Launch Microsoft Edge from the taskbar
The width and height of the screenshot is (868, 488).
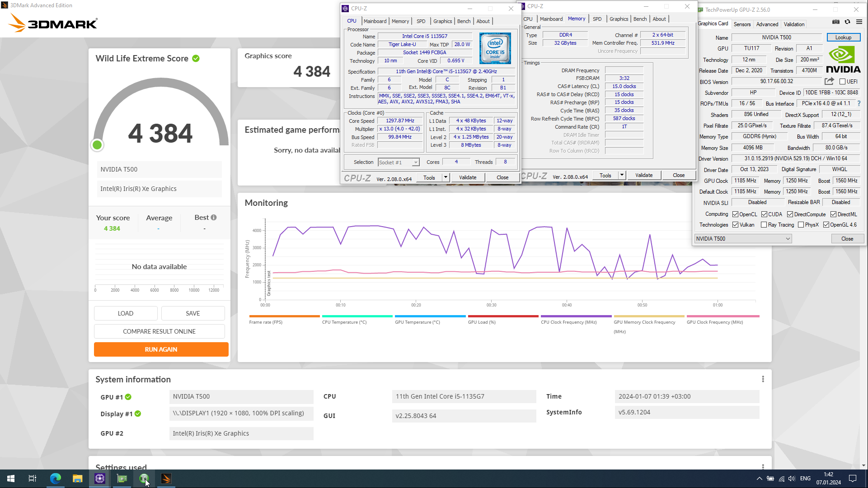pos(55,479)
